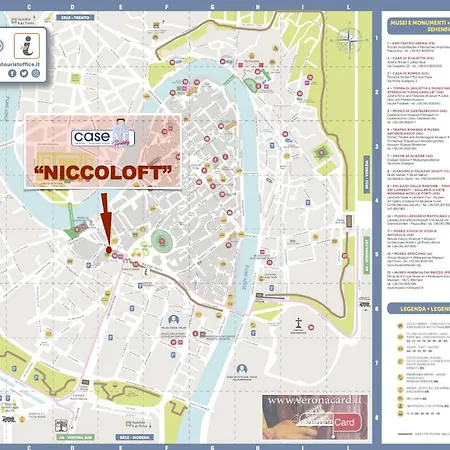Click the SS12 - MODENA label
Viewport: 450px width, 450px height.
tap(135, 437)
